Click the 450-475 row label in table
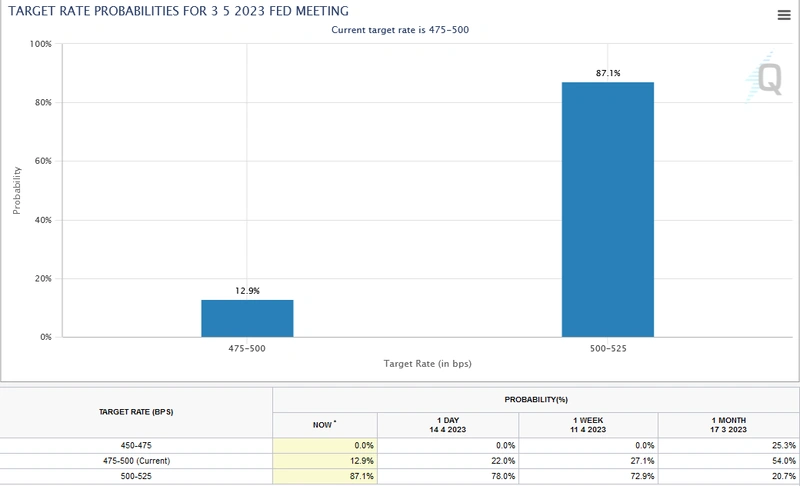This screenshot has height=486, width=800. pos(136,445)
